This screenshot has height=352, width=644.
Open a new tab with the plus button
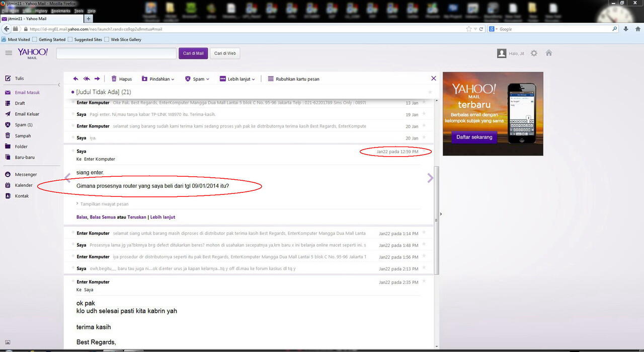point(89,19)
